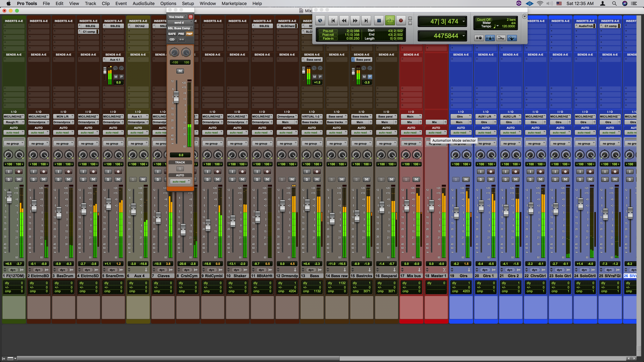Mute the Aux 4.1 send on track 5
This screenshot has height=362, width=644.
(116, 77)
